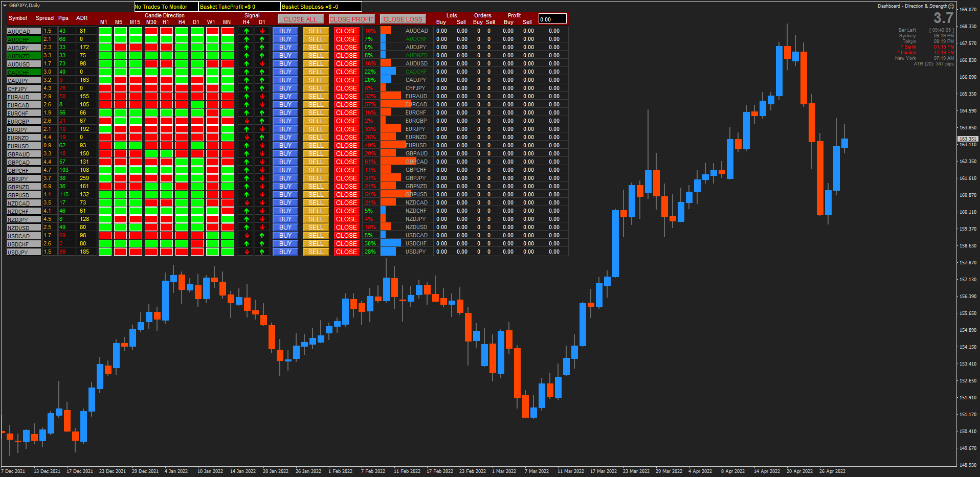This screenshot has height=477, width=980.
Task: Open the EURUSD symbol button
Action: [24, 146]
